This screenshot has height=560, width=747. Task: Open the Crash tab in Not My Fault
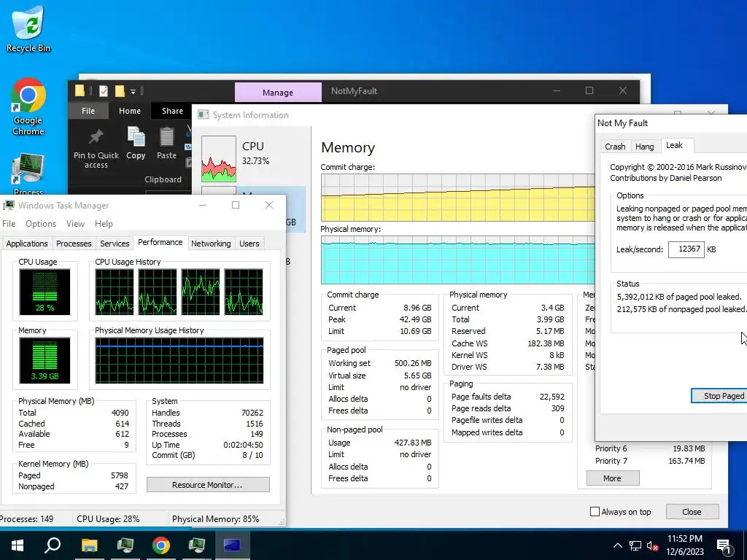click(615, 146)
